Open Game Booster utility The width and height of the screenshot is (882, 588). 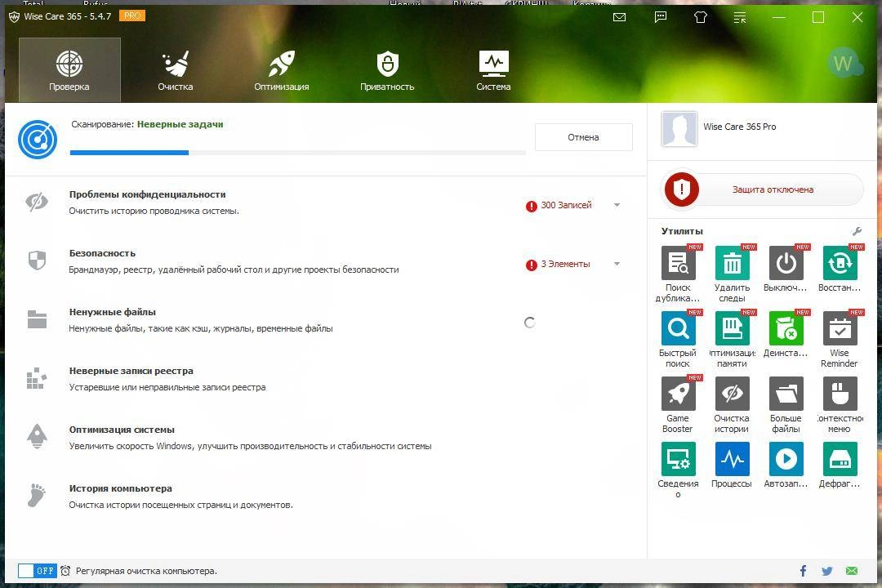pos(678,394)
